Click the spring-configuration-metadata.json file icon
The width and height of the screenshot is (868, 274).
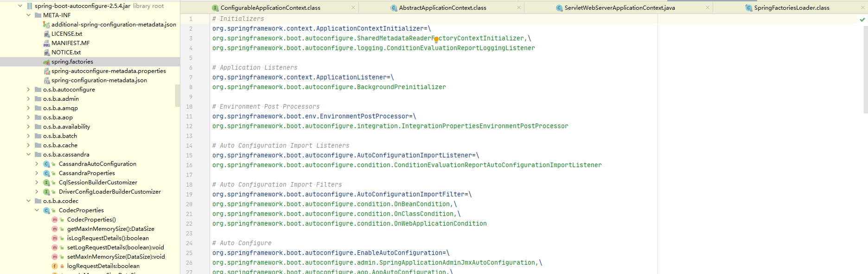[46, 80]
